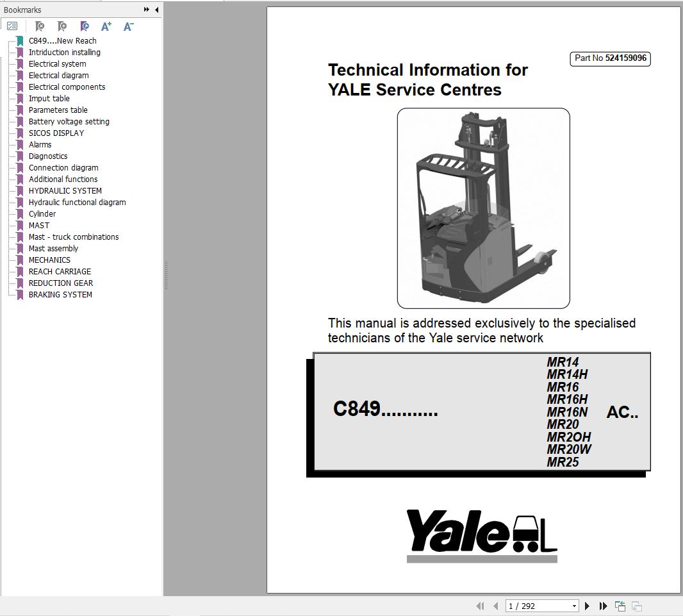This screenshot has height=616, width=683.
Task: Go to the next page
Action: pyautogui.click(x=587, y=606)
